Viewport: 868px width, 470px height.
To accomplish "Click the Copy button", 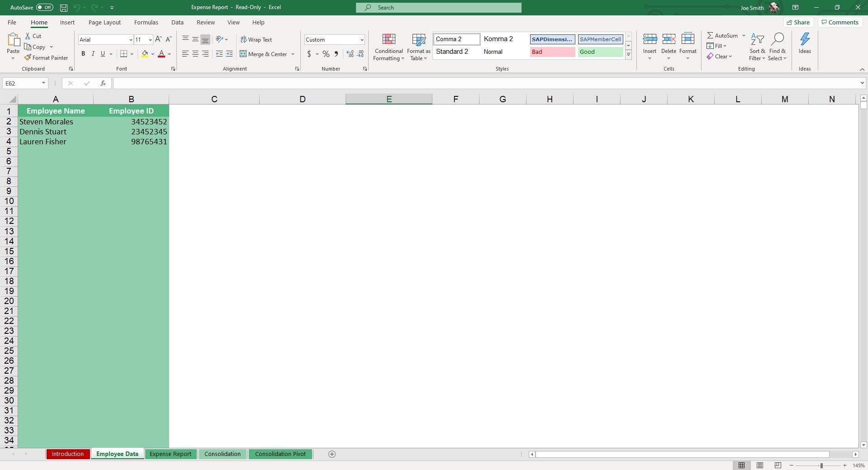I will coord(35,47).
